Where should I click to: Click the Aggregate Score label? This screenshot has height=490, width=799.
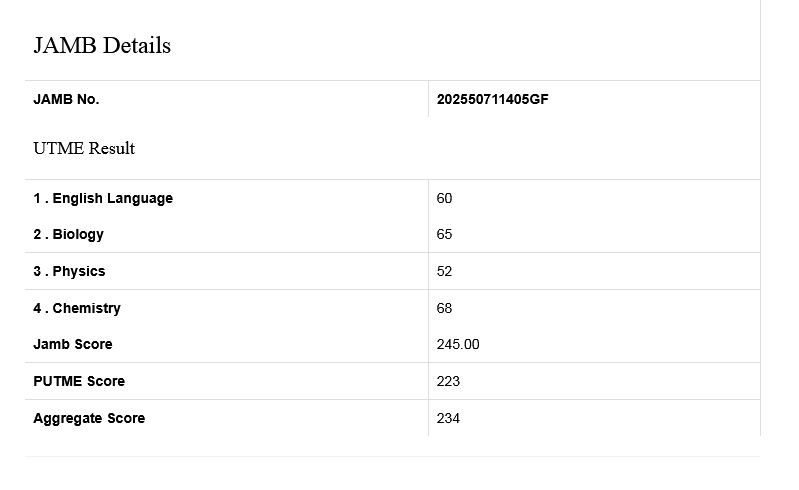pyautogui.click(x=89, y=418)
